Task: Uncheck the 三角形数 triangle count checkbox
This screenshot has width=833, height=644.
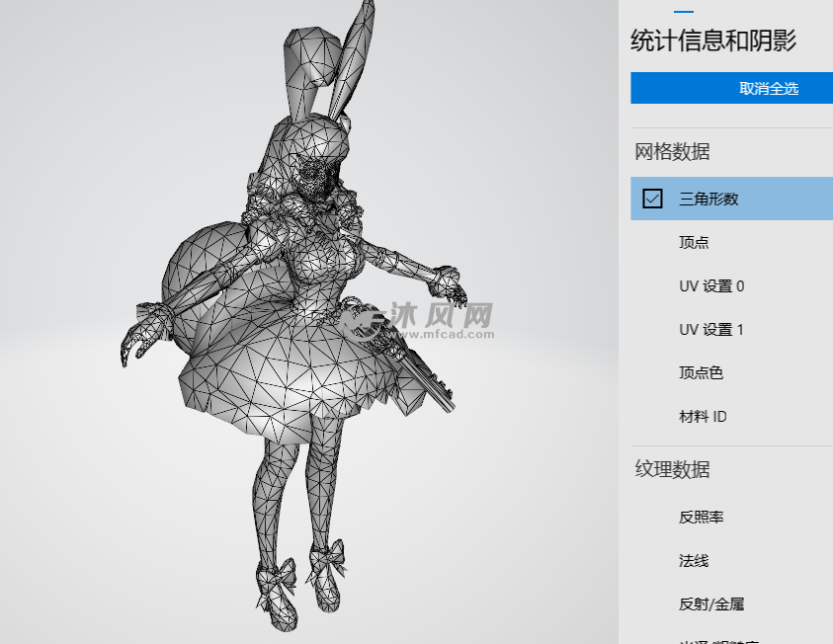Action: (651, 199)
